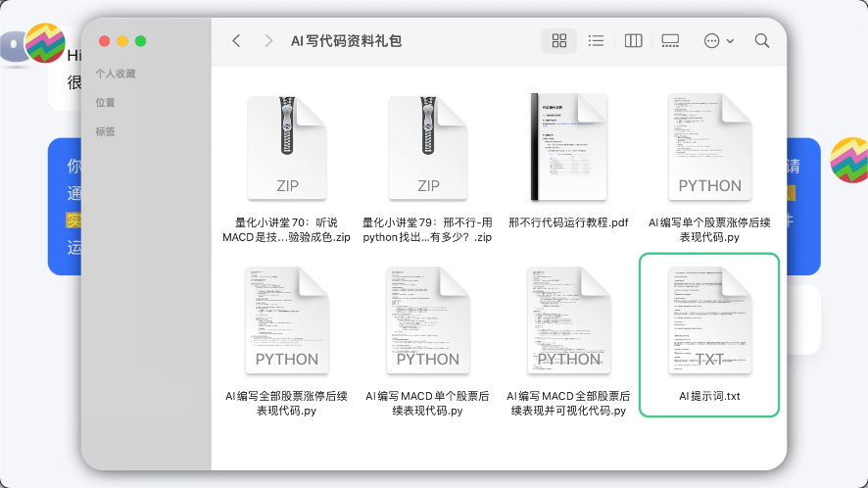Open the Finder search magnifier

click(761, 41)
